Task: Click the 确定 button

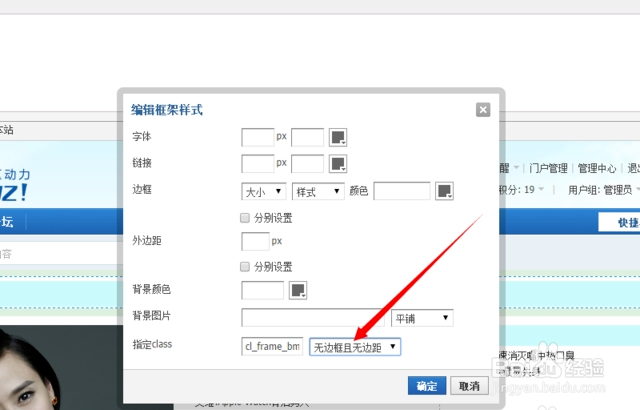Action: (427, 386)
